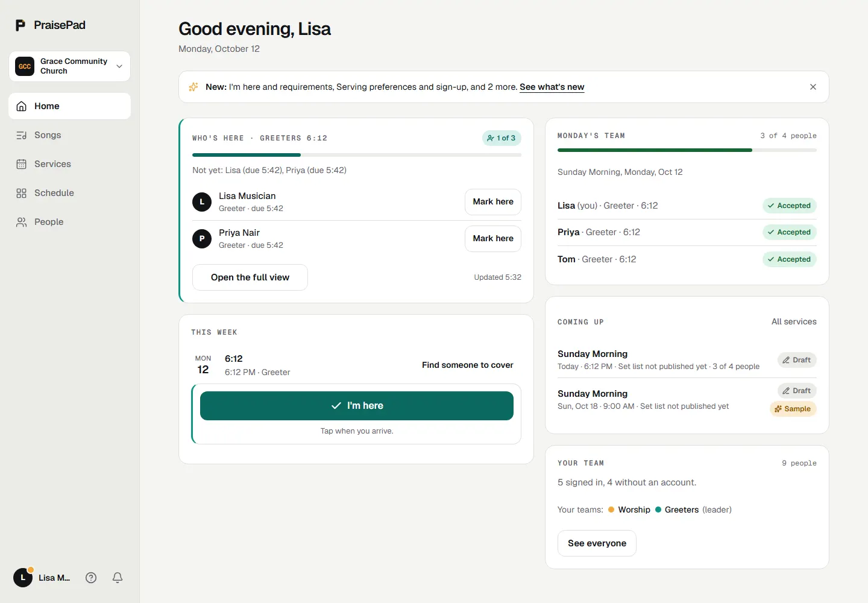Expand the Grace Community Church switcher chevron
The image size is (868, 603).
pos(119,66)
